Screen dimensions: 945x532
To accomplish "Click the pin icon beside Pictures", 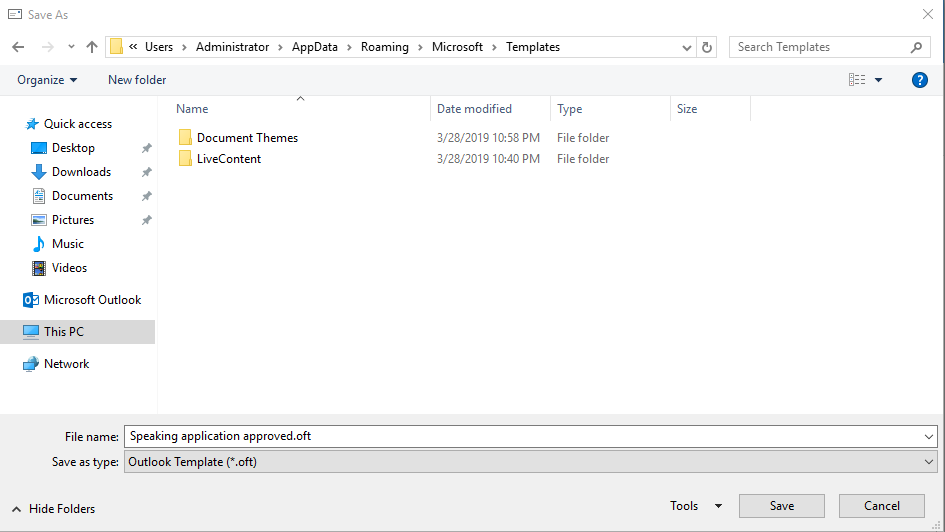I will click(146, 220).
